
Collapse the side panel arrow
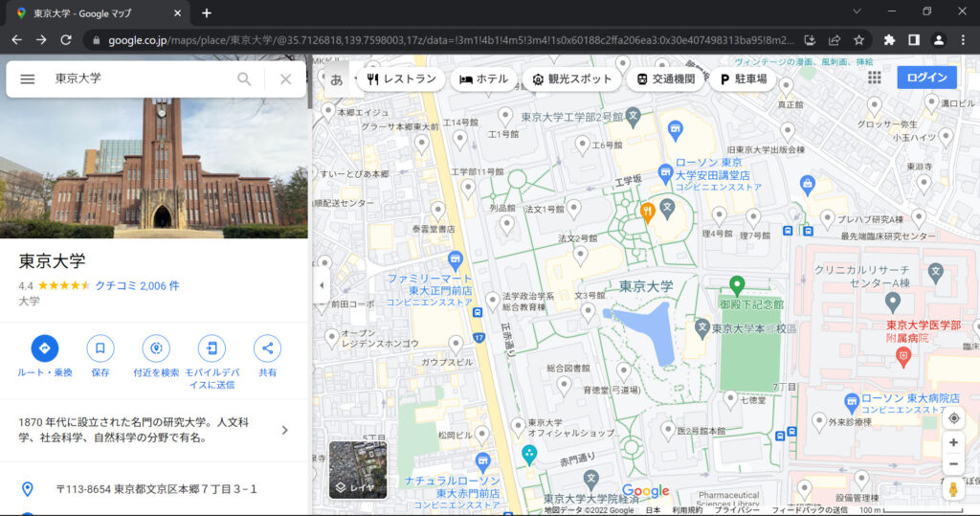(x=322, y=285)
